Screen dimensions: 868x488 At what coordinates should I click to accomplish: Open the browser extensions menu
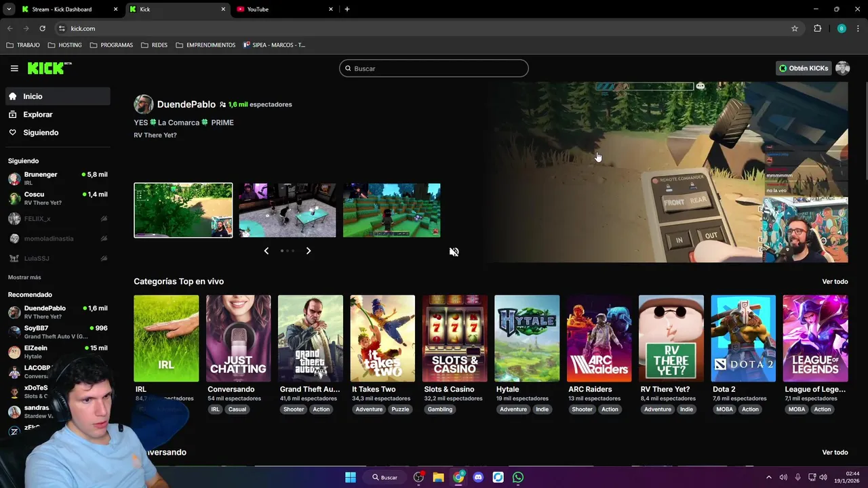(817, 28)
